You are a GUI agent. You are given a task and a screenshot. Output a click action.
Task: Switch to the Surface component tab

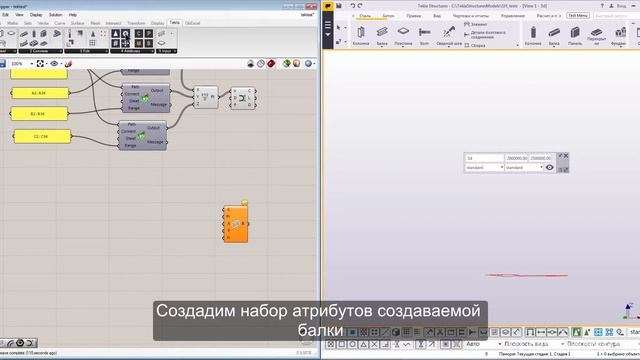point(77,23)
